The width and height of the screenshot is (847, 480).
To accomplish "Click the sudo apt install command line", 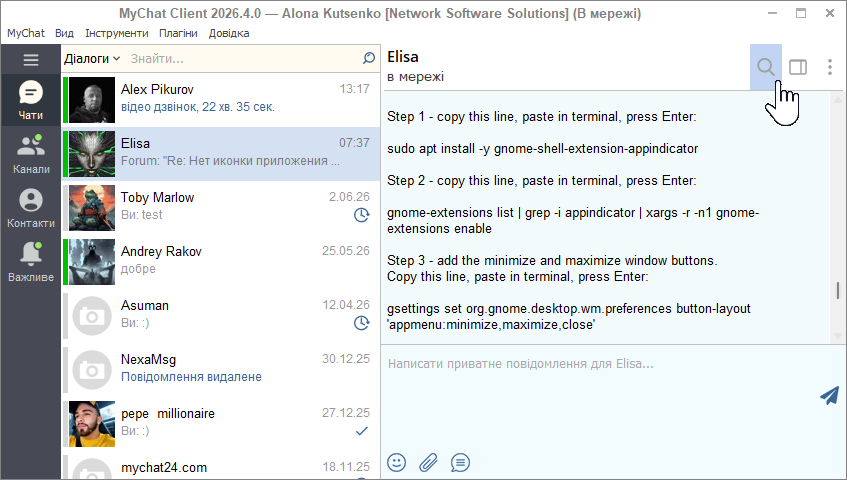I will click(542, 148).
